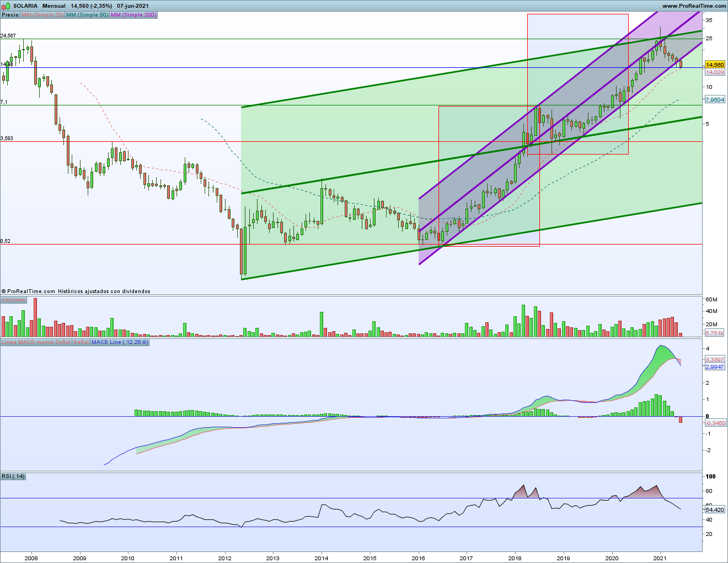Click the 2014 marker on time axis
The width and height of the screenshot is (728, 563).
[x=322, y=557]
